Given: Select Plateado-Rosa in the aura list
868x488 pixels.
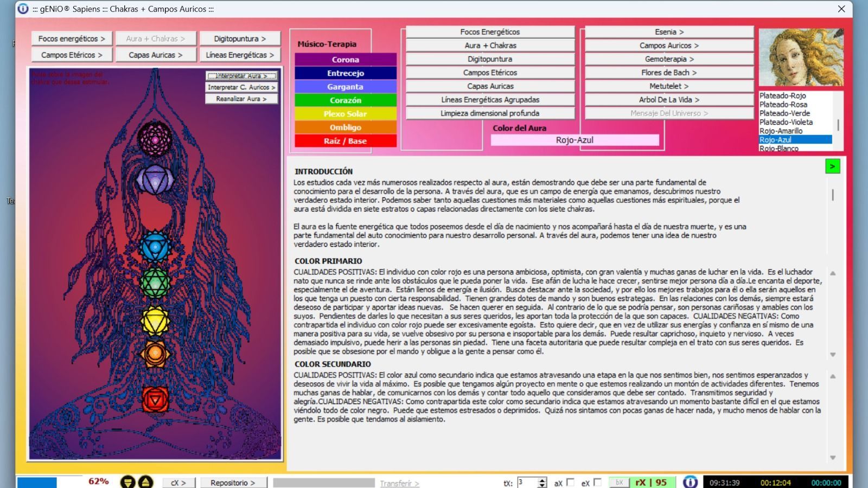Looking at the screenshot, I should (795, 105).
